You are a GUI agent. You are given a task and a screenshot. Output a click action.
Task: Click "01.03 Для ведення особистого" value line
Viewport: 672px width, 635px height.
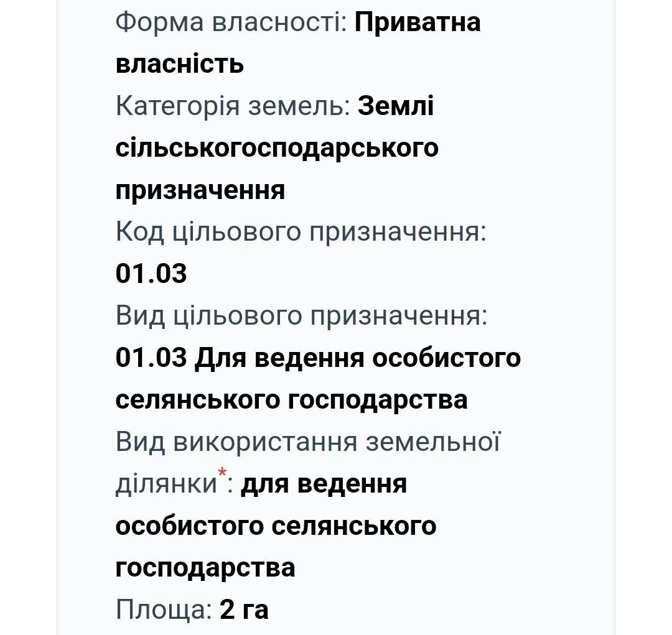318,358
